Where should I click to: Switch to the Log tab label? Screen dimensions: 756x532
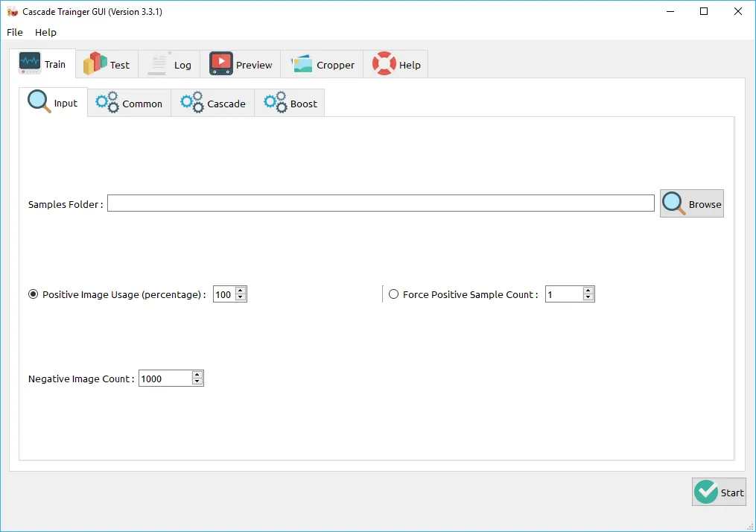[x=182, y=65]
